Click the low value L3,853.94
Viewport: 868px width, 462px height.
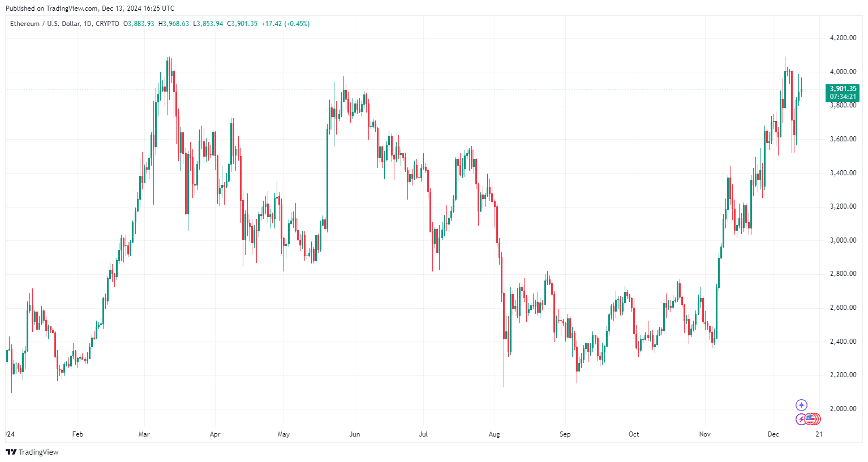tap(208, 24)
